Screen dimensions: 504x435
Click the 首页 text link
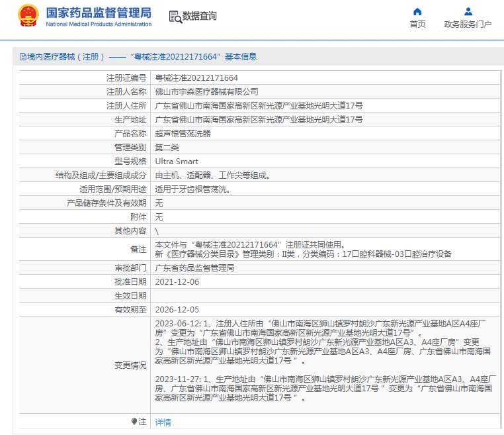pyautogui.click(x=417, y=24)
